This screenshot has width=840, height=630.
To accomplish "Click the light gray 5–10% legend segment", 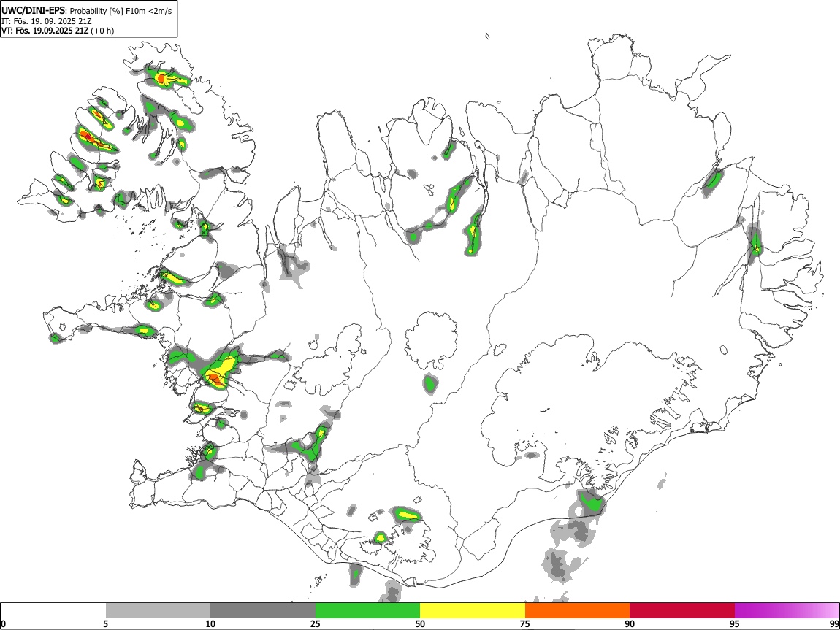I will pos(158,611).
